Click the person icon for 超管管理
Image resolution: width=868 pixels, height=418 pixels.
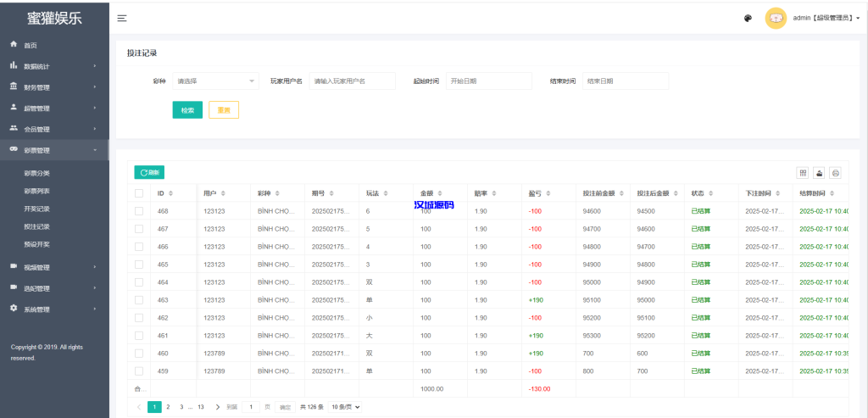coord(14,108)
